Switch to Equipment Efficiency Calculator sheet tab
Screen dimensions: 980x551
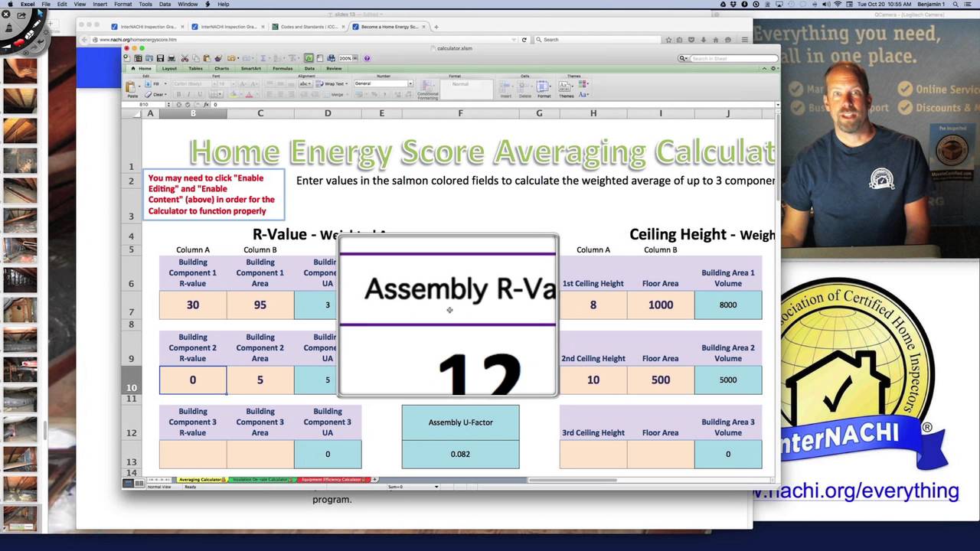(335, 480)
